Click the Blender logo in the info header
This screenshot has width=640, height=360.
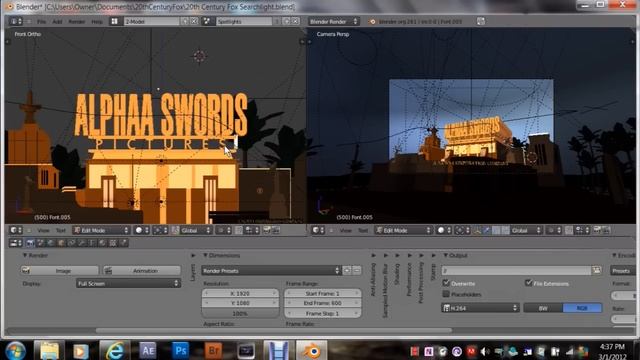[x=372, y=21]
